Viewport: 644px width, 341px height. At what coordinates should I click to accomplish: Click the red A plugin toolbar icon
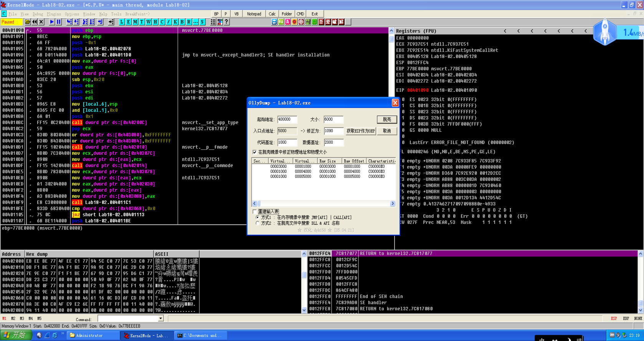tap(287, 22)
